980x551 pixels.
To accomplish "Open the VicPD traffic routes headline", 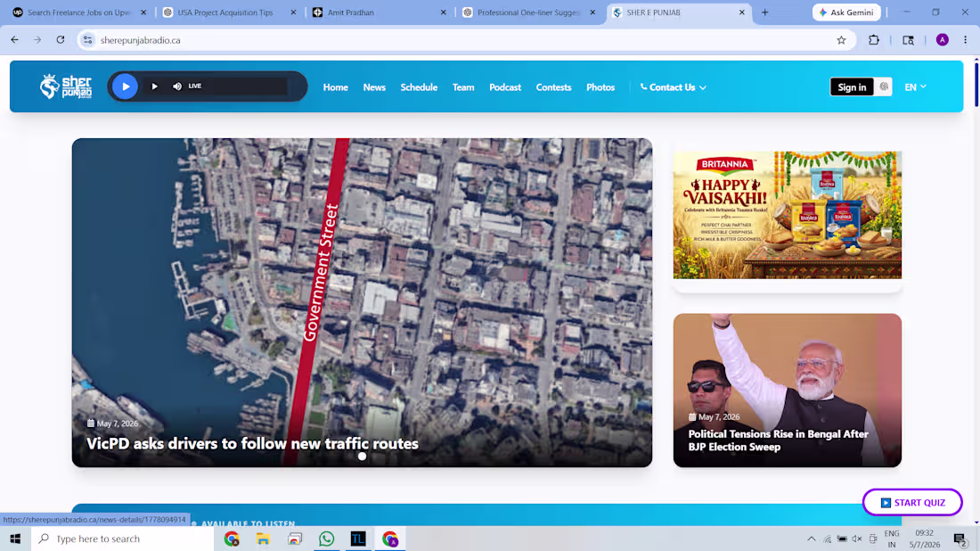I will pos(252,443).
